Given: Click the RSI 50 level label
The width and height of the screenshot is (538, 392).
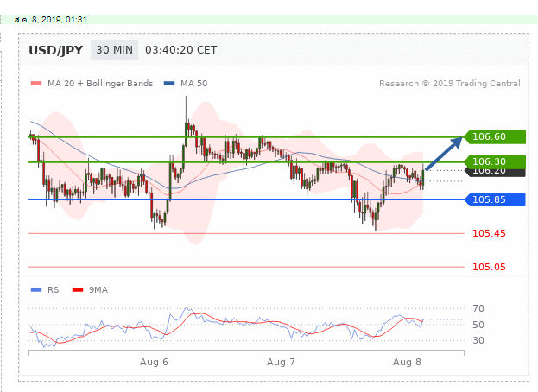Looking at the screenshot, I should (x=478, y=325).
